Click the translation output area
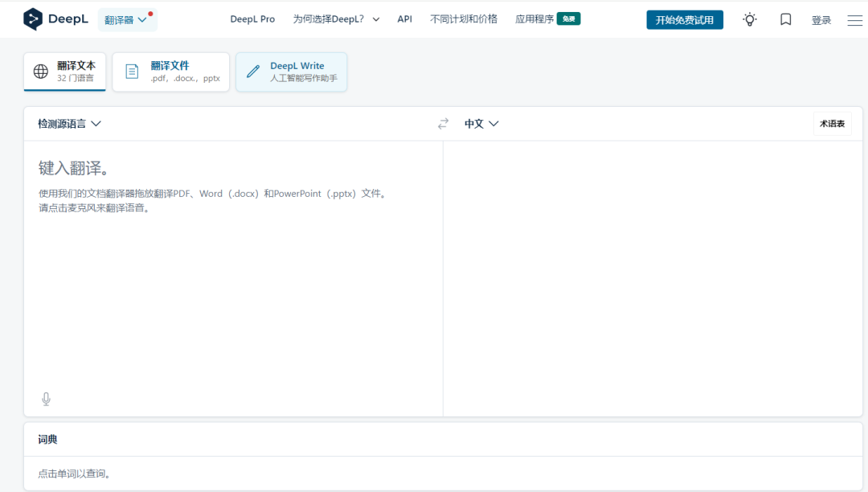 point(653,278)
